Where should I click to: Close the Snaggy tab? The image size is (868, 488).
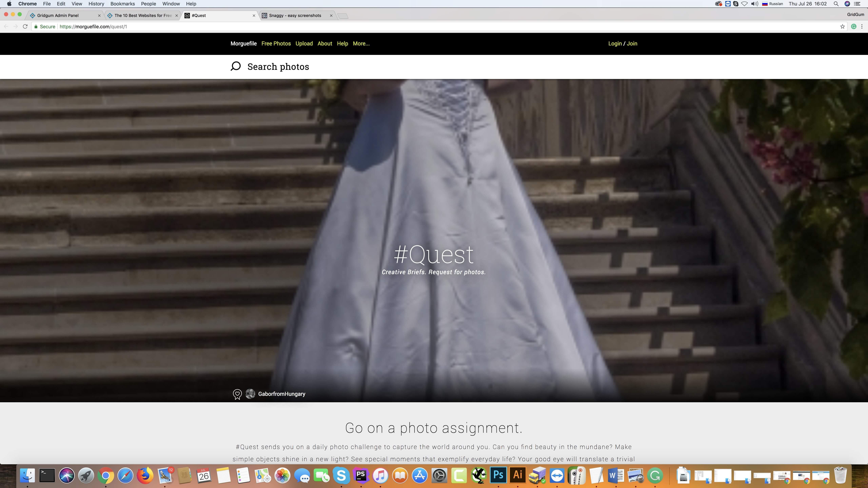331,15
